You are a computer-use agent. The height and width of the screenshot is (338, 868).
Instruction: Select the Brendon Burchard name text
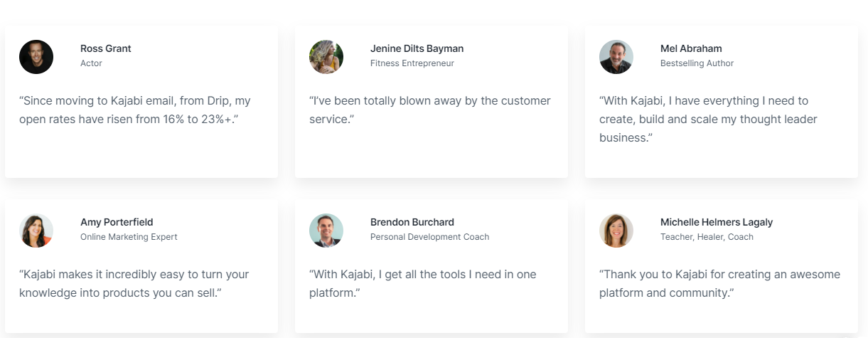pyautogui.click(x=412, y=222)
